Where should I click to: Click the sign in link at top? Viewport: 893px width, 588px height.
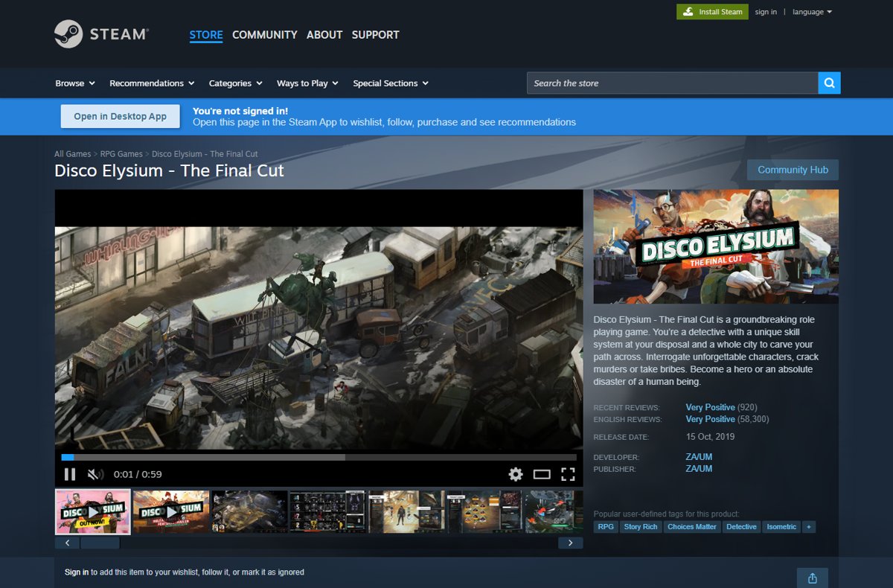click(766, 12)
